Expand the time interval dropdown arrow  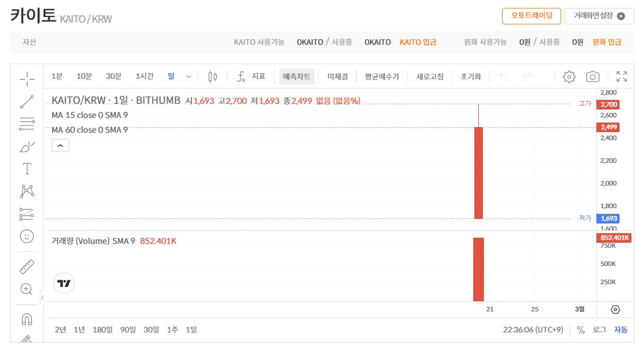point(188,77)
